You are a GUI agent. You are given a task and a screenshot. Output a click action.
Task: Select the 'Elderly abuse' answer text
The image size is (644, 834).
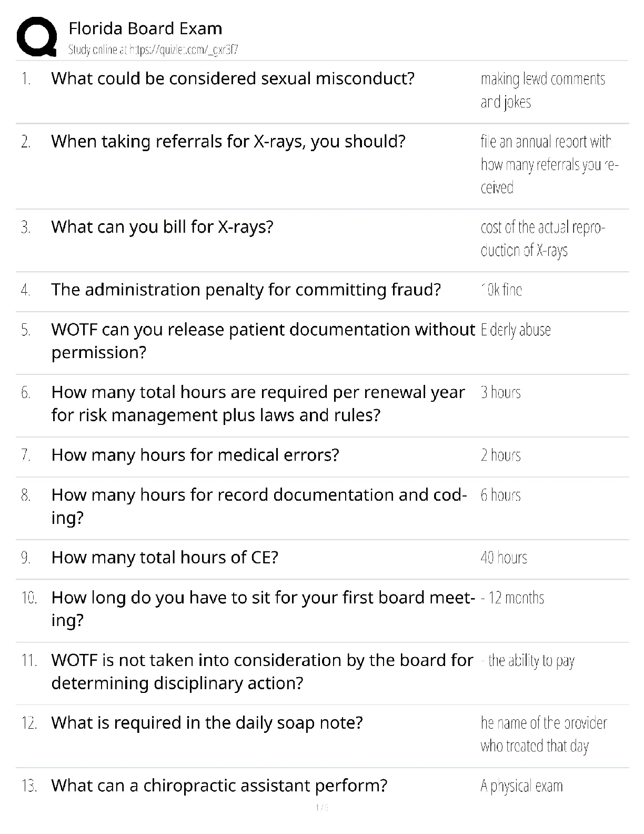516,330
